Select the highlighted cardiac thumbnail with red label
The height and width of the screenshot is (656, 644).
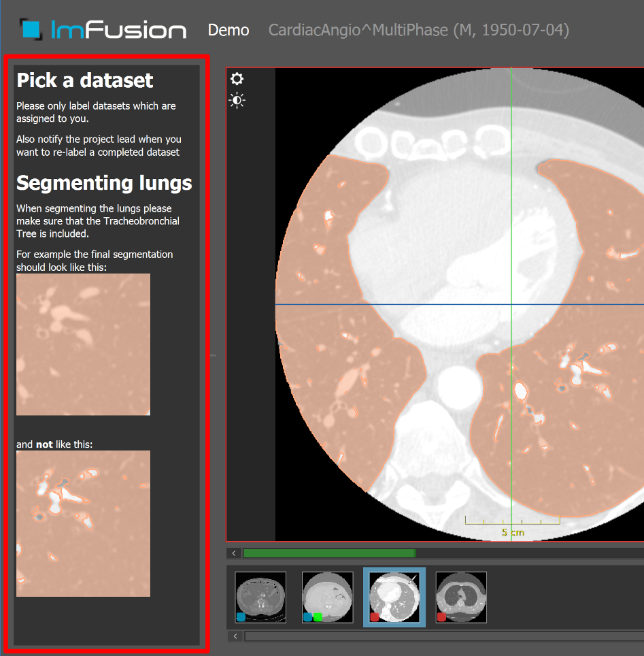(394, 597)
